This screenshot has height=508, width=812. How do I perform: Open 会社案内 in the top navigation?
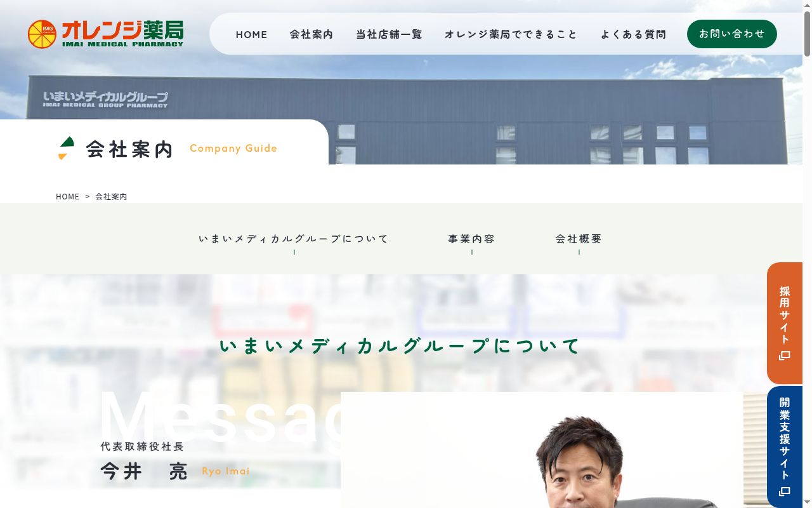point(311,34)
